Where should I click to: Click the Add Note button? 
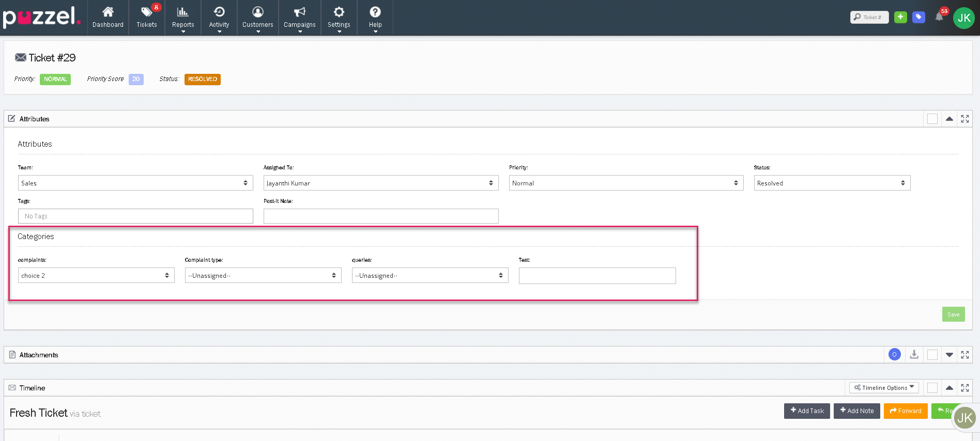coord(856,411)
